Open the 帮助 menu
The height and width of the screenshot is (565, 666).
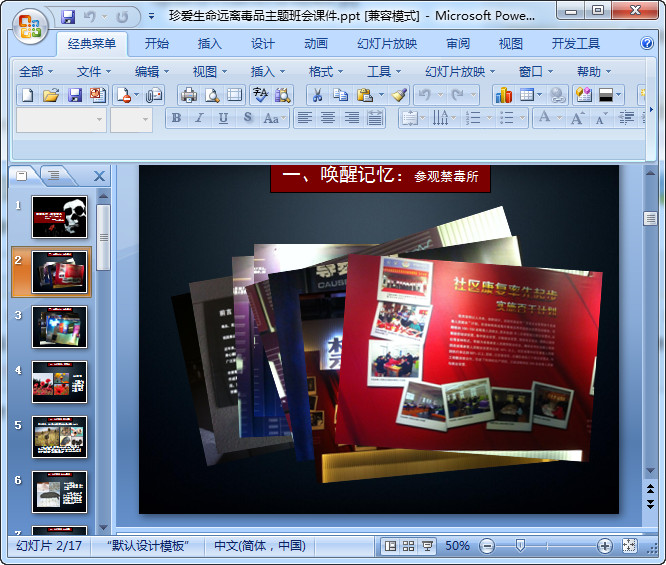pyautogui.click(x=594, y=71)
